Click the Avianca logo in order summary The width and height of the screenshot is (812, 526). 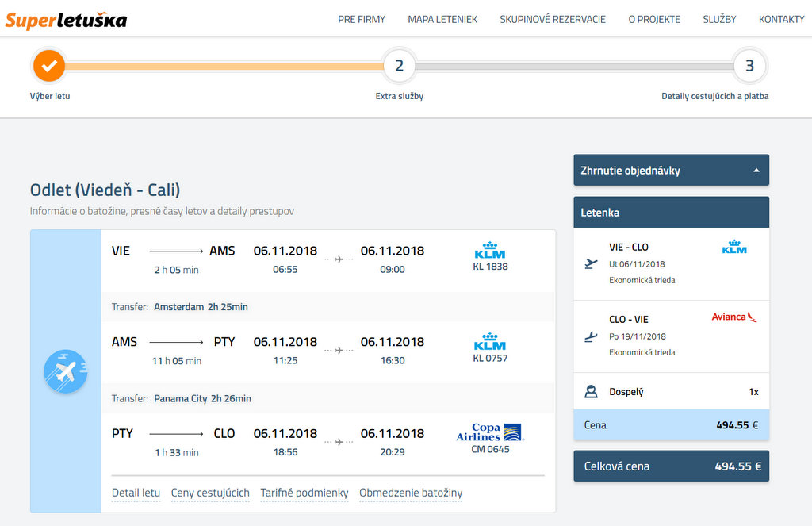733,317
